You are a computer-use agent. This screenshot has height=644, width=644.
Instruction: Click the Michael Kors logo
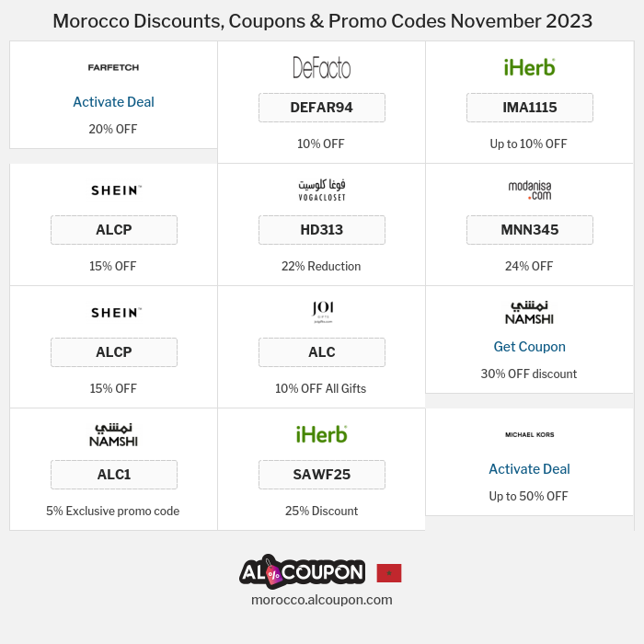529,434
